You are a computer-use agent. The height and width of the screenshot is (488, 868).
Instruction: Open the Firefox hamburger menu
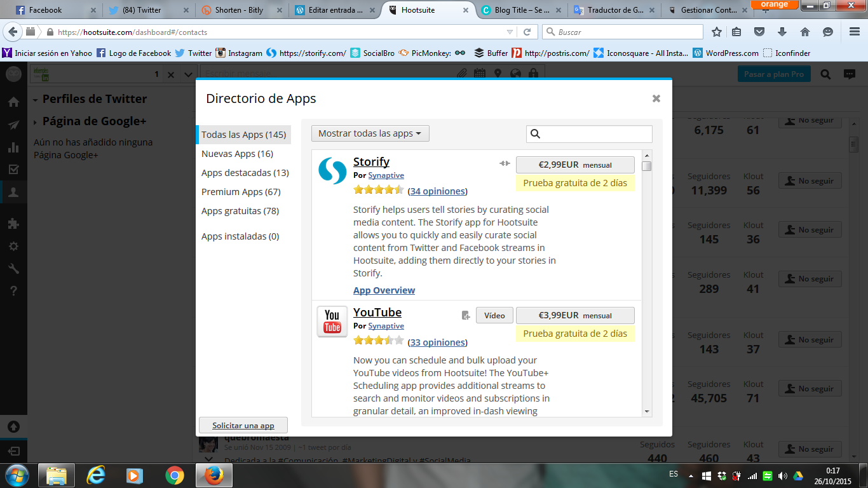click(x=855, y=32)
